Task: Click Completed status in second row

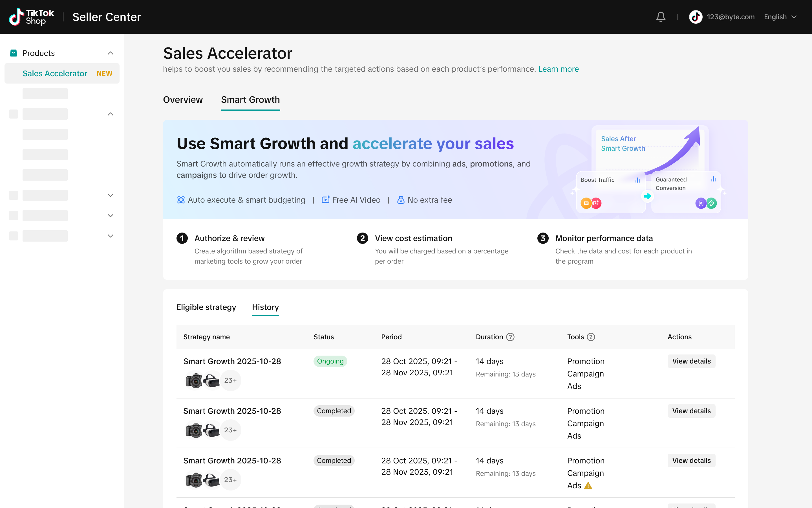Action: 334,411
